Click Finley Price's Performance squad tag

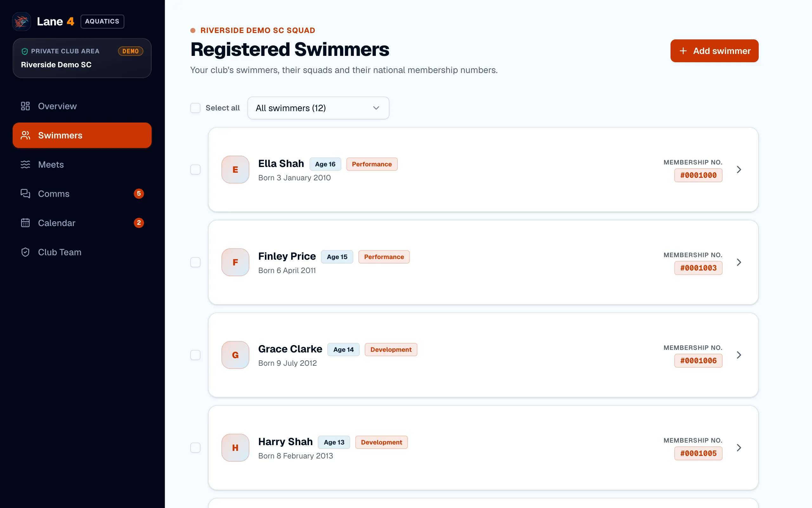384,257
